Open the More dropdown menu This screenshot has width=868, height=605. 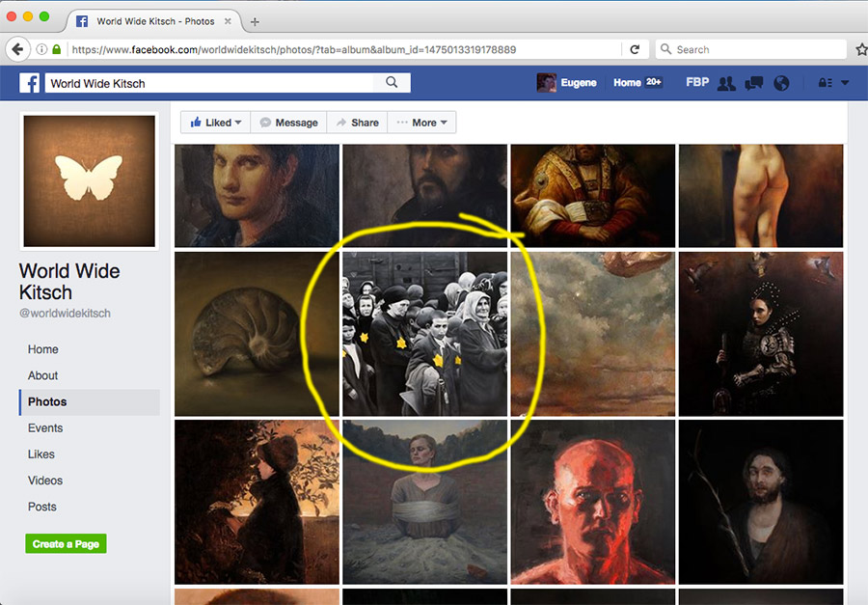tap(421, 123)
